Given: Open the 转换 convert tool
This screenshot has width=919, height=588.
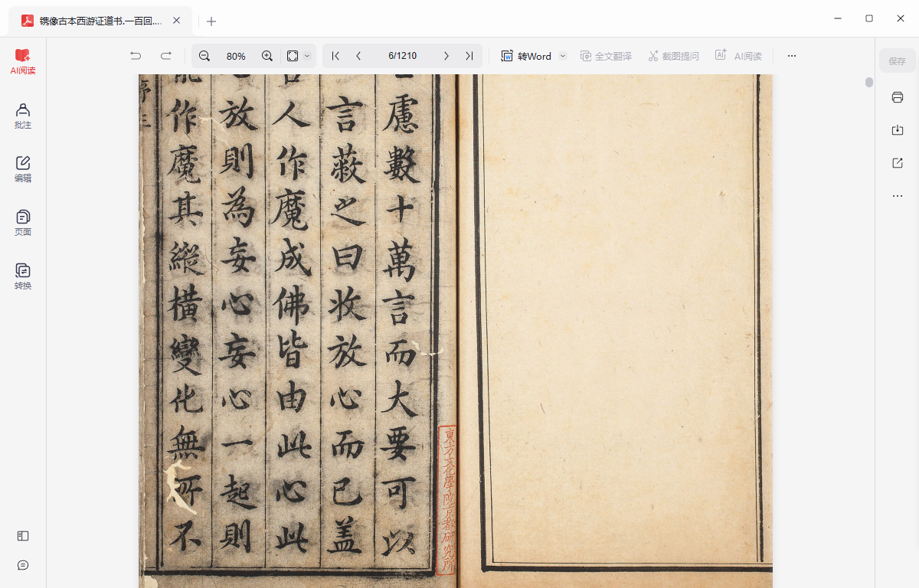Looking at the screenshot, I should click(23, 276).
